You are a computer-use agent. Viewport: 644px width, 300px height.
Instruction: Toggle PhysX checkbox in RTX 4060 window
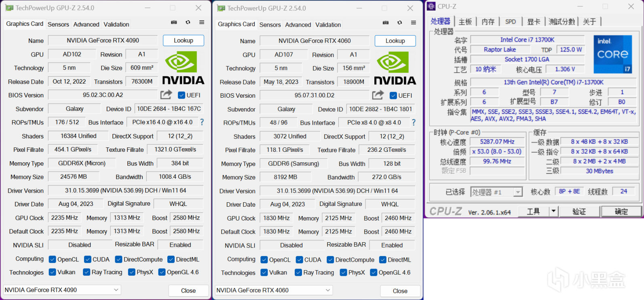343,273
